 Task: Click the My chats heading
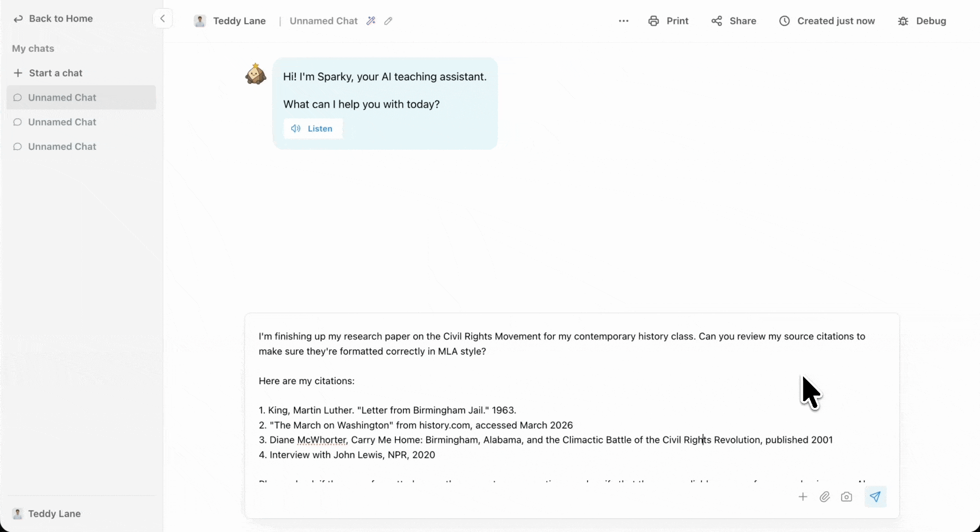pyautogui.click(x=33, y=48)
